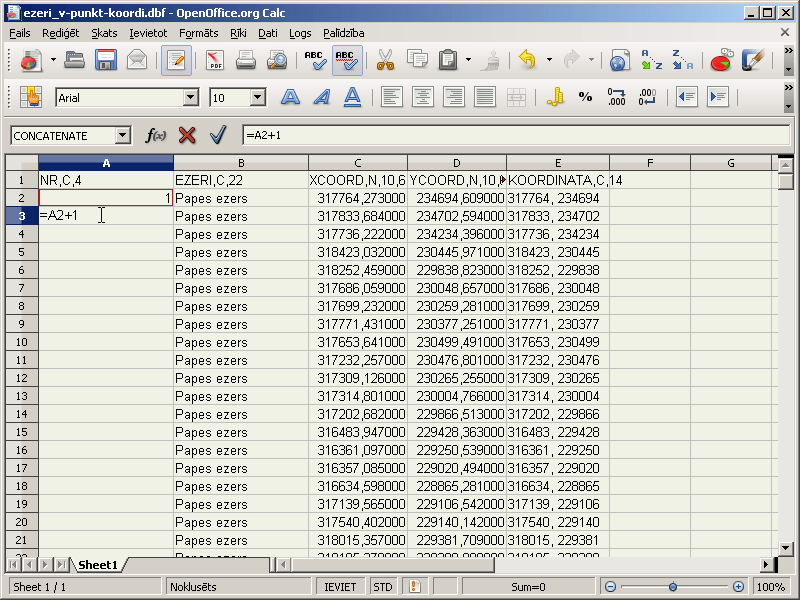The image size is (800, 600).
Task: Open the Skats menu
Action: point(104,33)
